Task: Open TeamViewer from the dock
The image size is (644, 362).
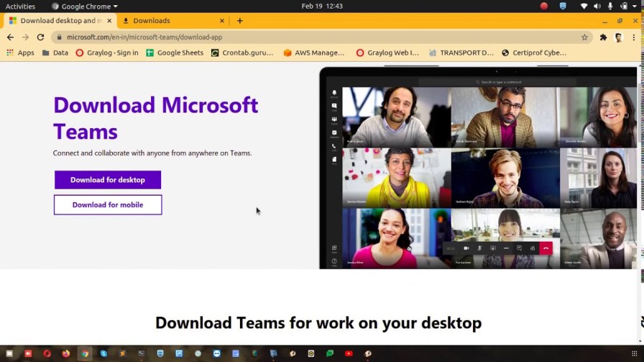Action: (x=217, y=353)
